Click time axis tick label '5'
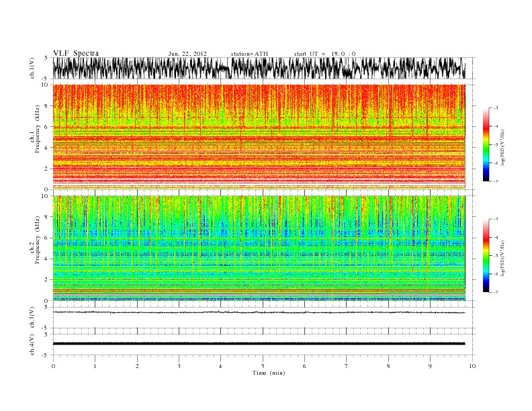532x411 pixels. tap(263, 366)
